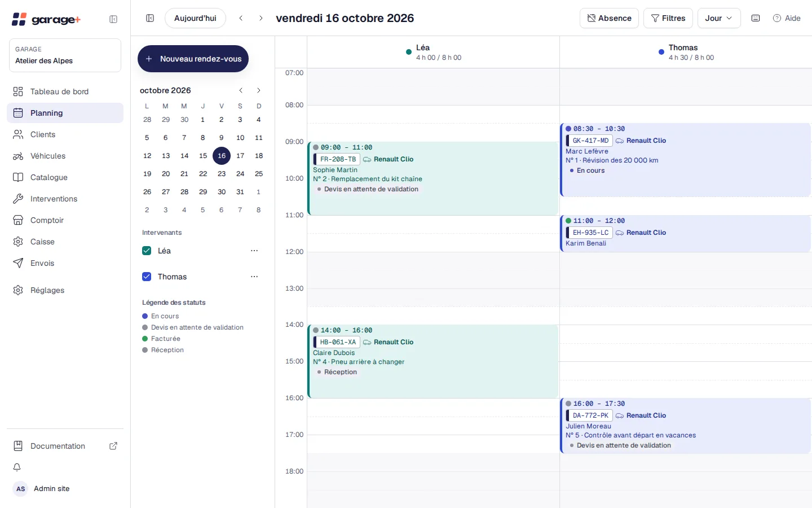
Task: Select the Atelier des Alpes garage selector
Action: click(65, 55)
